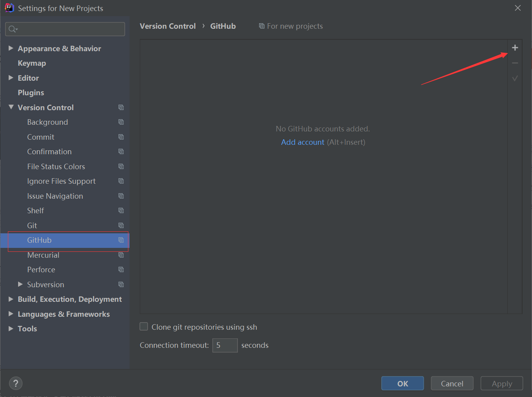This screenshot has height=397, width=532.
Task: Click the Cancel button
Action: [452, 383]
